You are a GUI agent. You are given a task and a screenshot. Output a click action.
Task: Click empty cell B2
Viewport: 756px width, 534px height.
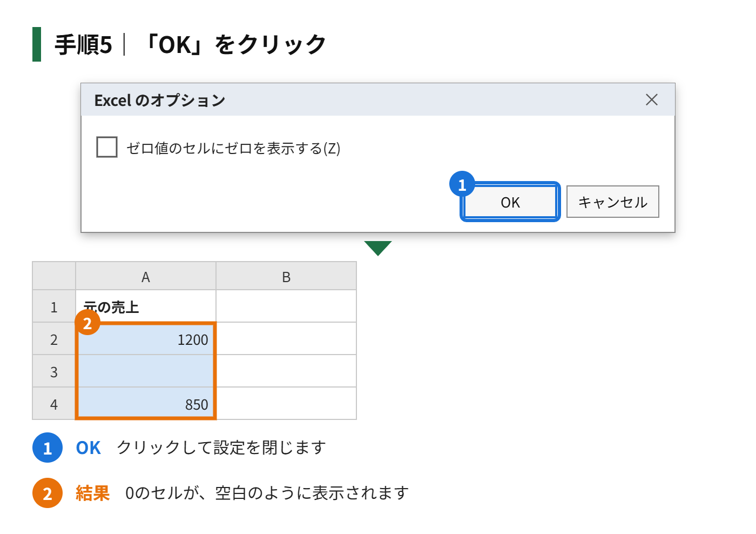[286, 339]
